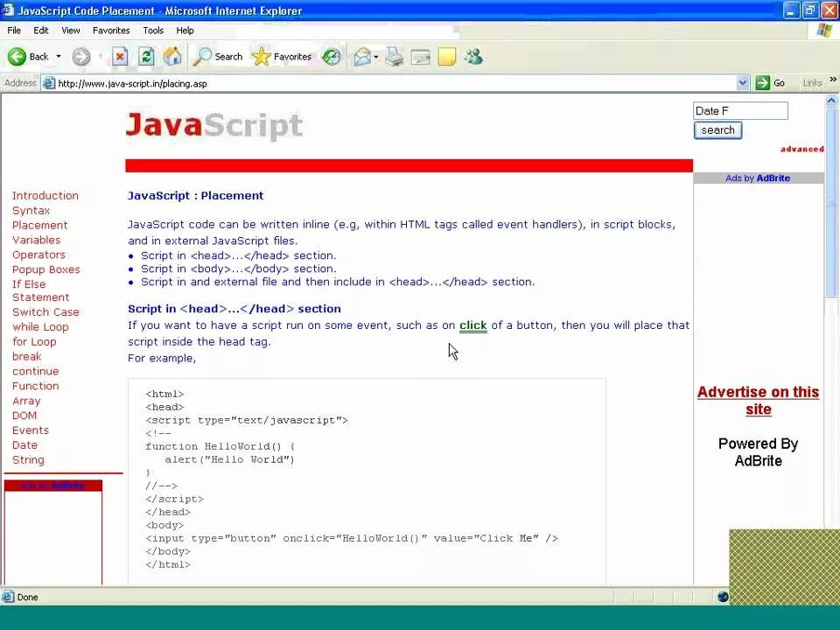This screenshot has width=840, height=630.
Task: Click the History clock icon
Action: click(331, 56)
